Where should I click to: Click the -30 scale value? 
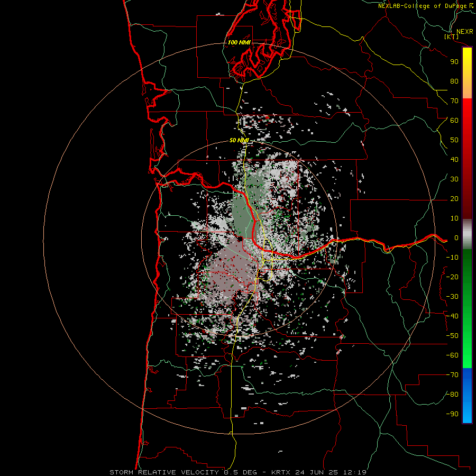(452, 297)
